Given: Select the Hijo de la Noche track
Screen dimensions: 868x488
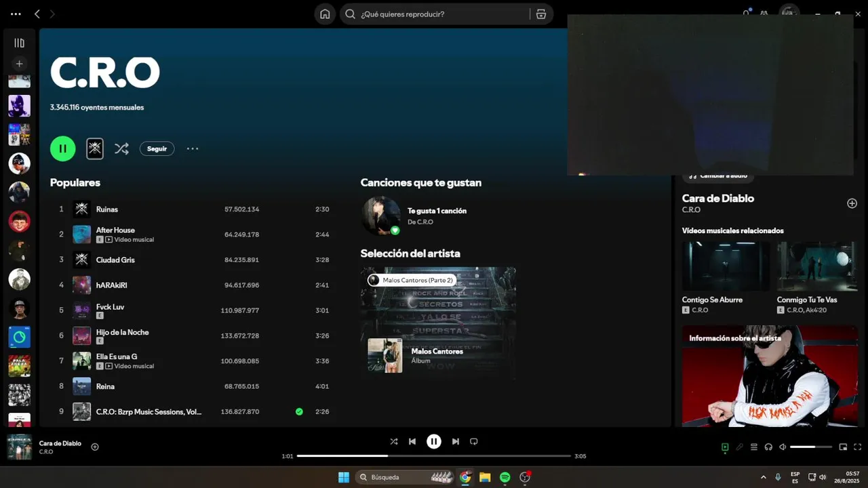Looking at the screenshot, I should point(122,332).
